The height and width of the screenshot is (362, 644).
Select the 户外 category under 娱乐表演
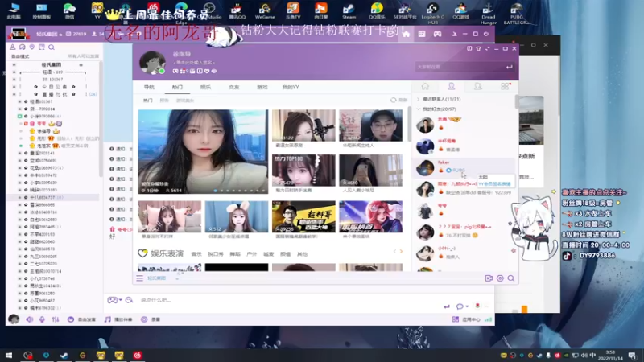(x=252, y=254)
